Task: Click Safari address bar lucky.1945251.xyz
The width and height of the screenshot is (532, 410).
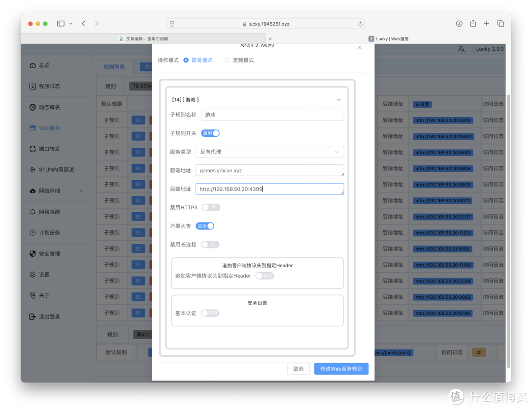Action: click(266, 24)
